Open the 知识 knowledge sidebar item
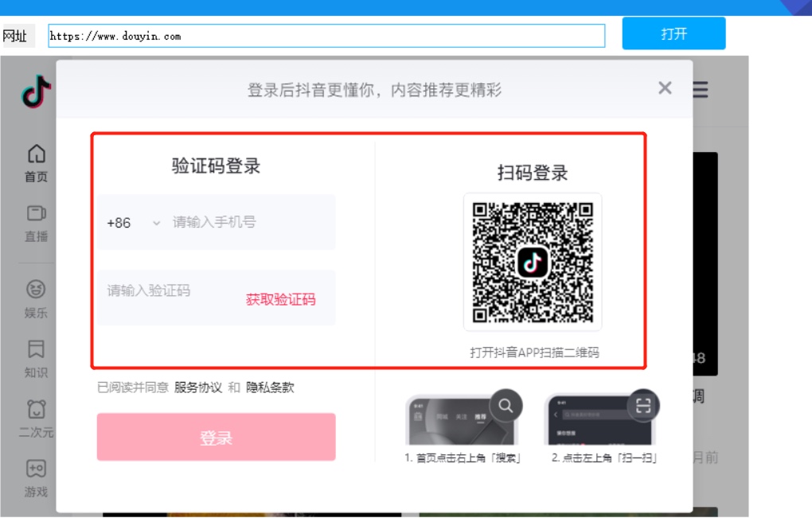This screenshot has width=812, height=518. [x=37, y=359]
